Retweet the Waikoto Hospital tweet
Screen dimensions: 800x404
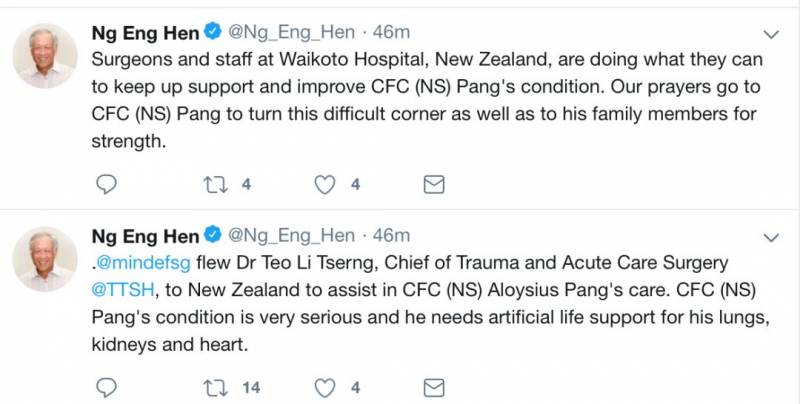(217, 183)
